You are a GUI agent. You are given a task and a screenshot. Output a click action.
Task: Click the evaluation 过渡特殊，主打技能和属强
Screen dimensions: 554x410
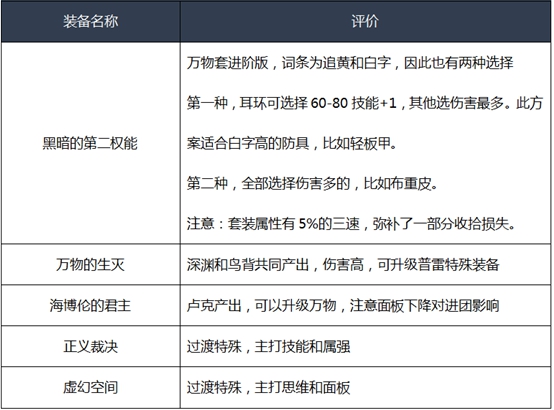(269, 346)
